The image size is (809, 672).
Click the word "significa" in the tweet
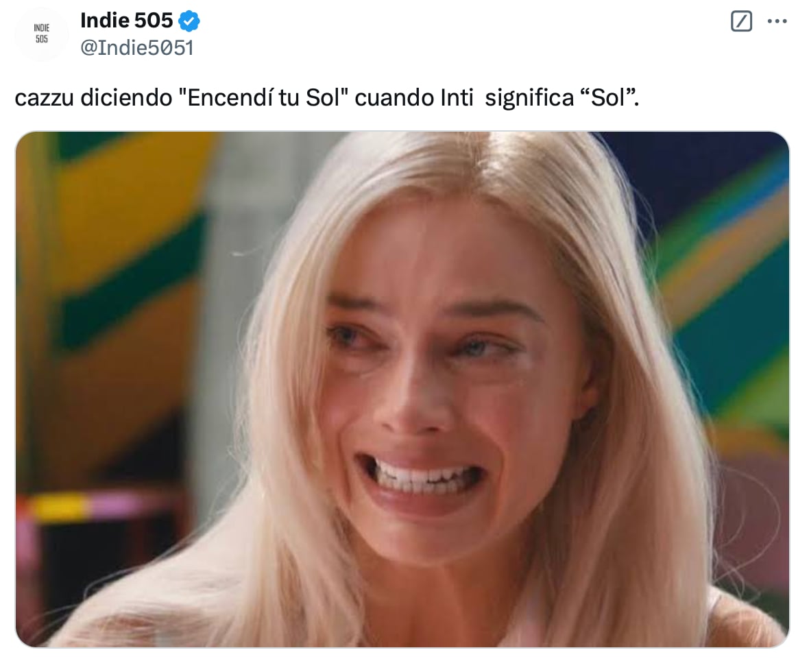coord(529,98)
